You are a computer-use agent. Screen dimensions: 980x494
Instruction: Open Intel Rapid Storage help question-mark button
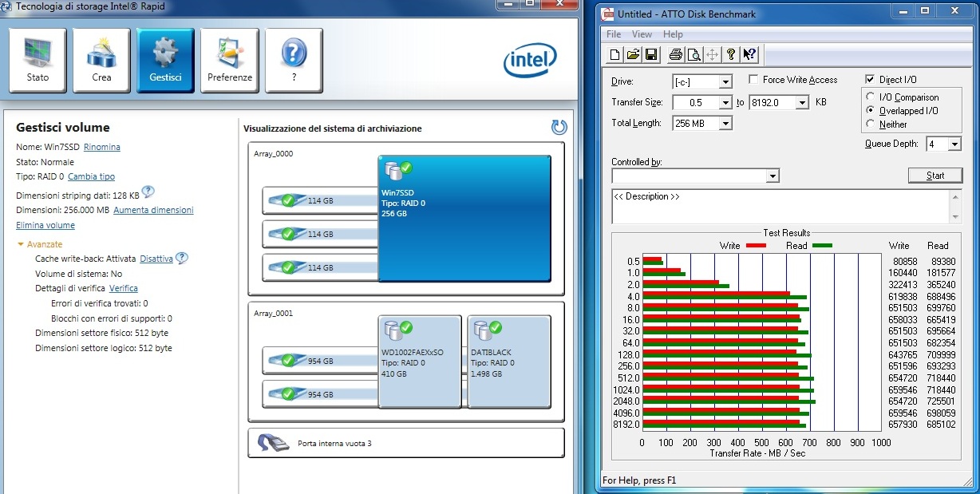(294, 61)
